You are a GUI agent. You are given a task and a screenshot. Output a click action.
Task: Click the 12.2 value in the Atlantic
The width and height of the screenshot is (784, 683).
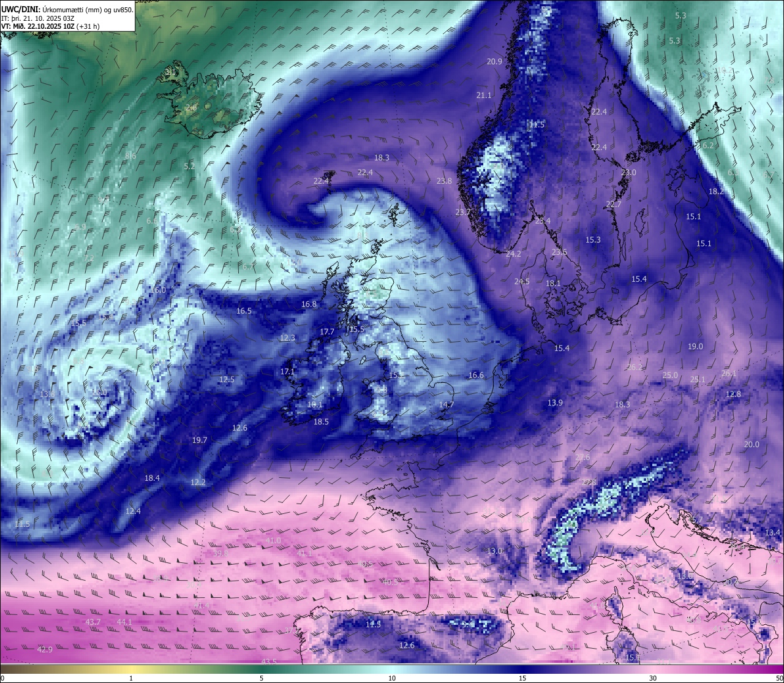pyautogui.click(x=198, y=482)
